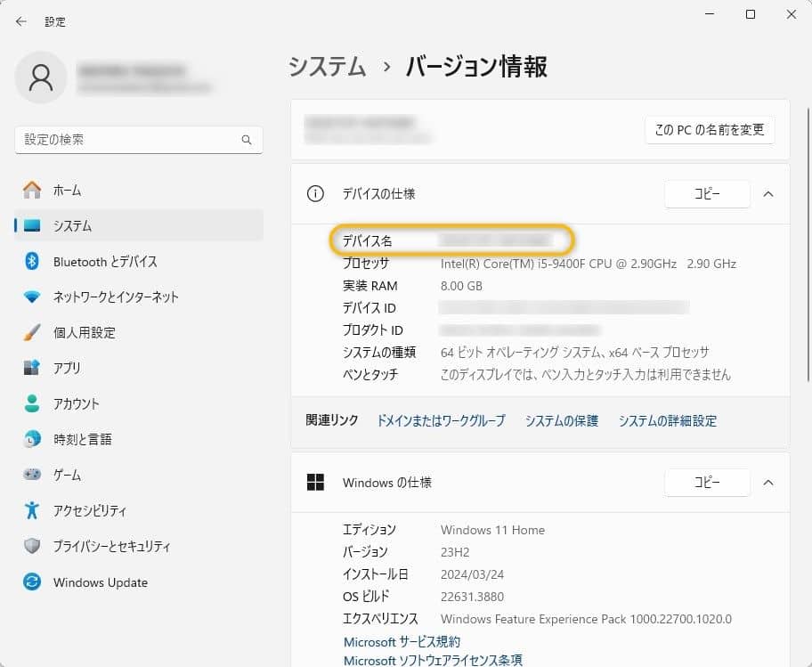Click the デバイス名 label
812x667 pixels.
tap(367, 240)
